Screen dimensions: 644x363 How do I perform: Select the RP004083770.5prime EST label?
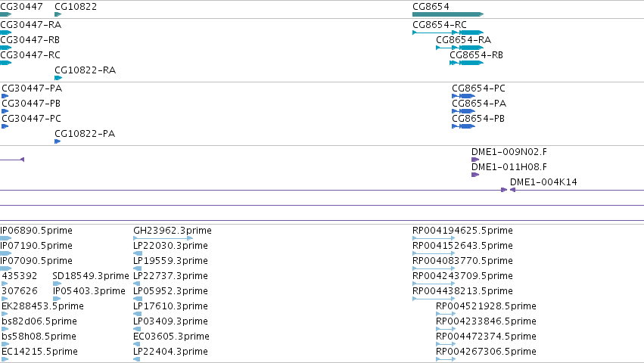pyautogui.click(x=462, y=261)
